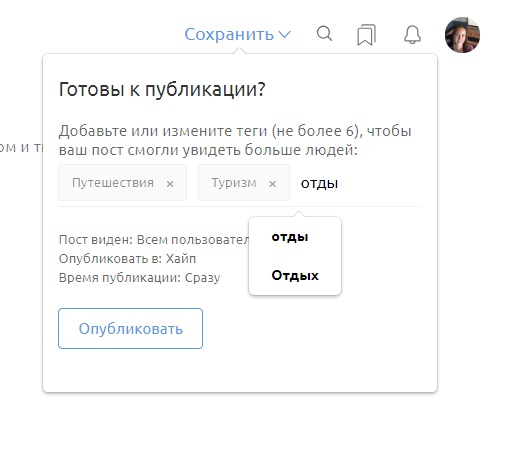Viewport: 532px width, 453px height.
Task: Click the Сохранить menu label
Action: [x=229, y=35]
